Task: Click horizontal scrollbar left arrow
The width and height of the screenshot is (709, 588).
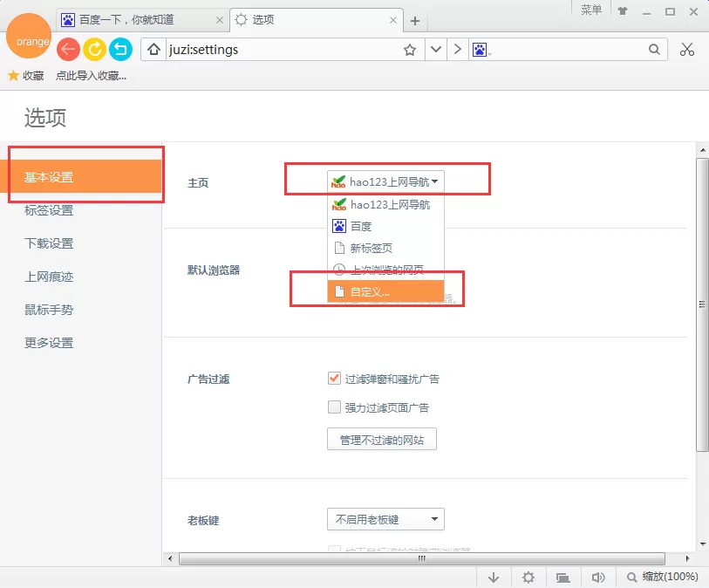Action: (170, 558)
